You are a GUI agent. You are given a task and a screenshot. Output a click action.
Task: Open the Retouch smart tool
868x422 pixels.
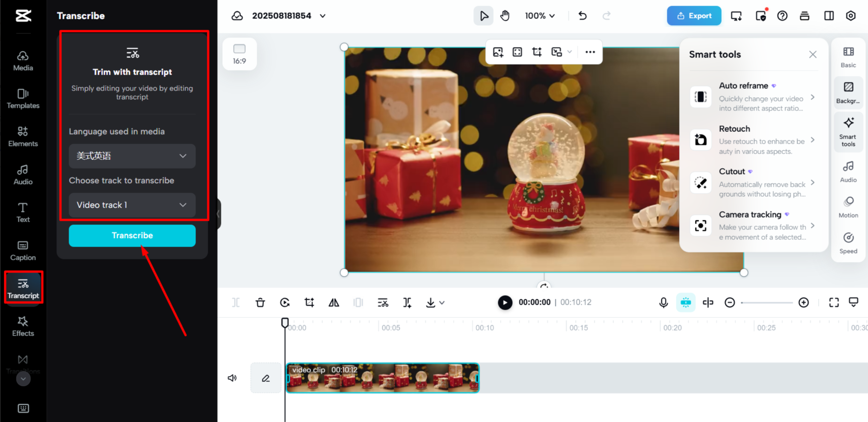point(753,140)
